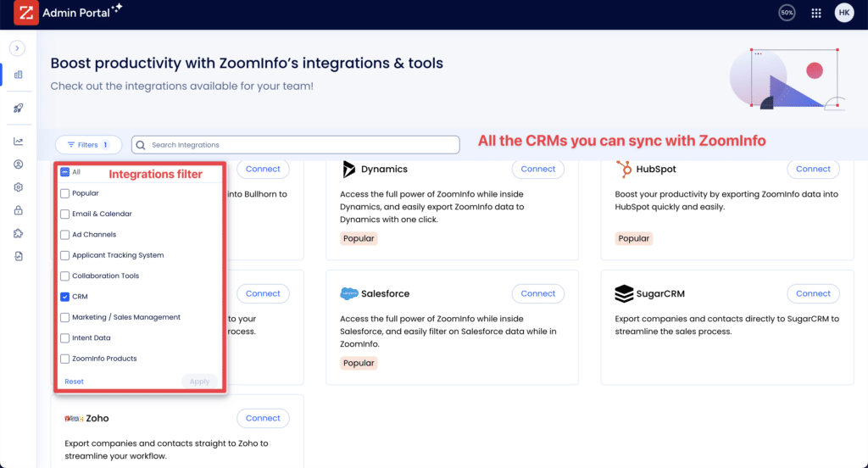This screenshot has height=468, width=868.
Task: Click the Dynamics logo icon
Action: coord(348,169)
